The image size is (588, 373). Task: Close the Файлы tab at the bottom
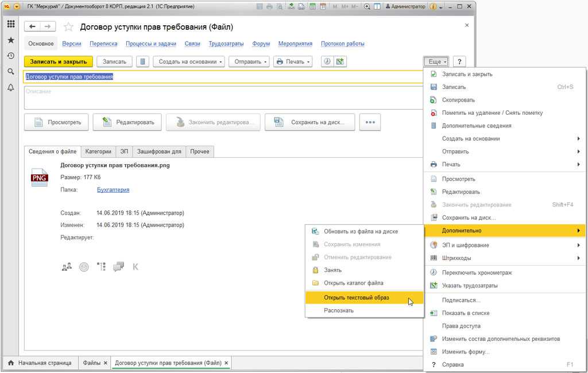click(x=105, y=363)
